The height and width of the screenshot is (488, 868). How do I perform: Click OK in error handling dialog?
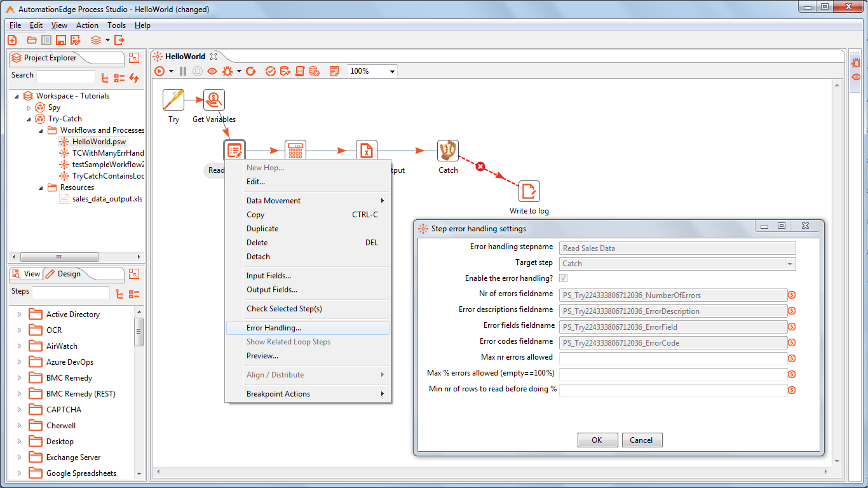pos(597,440)
